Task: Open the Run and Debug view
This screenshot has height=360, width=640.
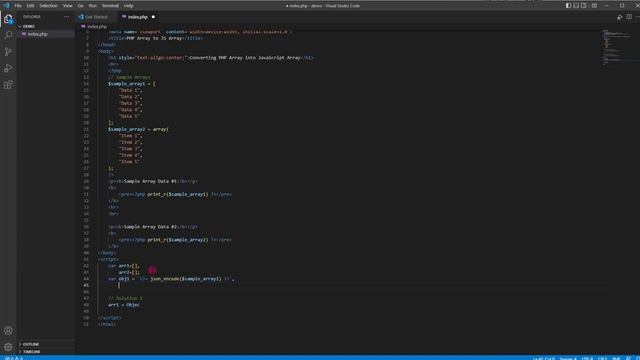Action: (x=8, y=68)
